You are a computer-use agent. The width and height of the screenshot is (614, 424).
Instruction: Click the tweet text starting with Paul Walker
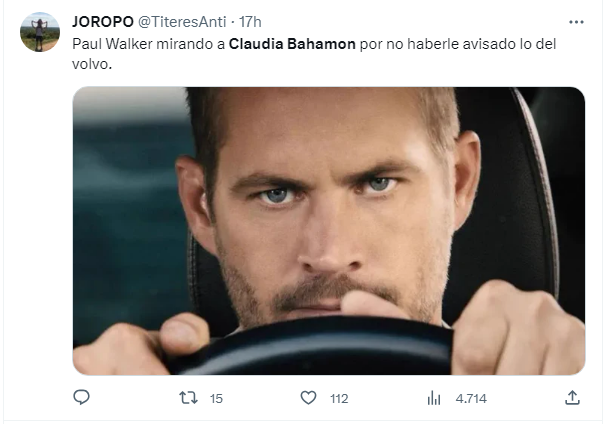pyautogui.click(x=314, y=54)
